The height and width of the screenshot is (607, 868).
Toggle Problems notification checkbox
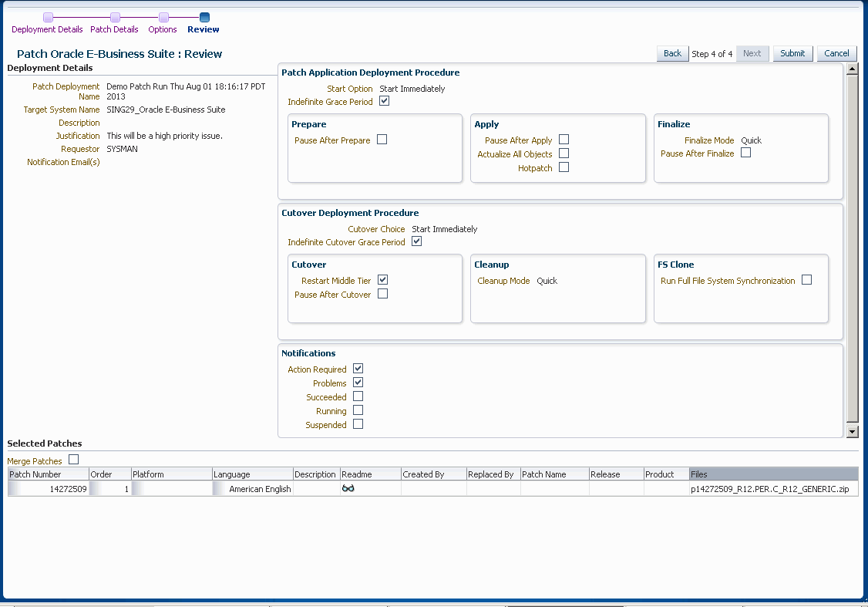[358, 382]
